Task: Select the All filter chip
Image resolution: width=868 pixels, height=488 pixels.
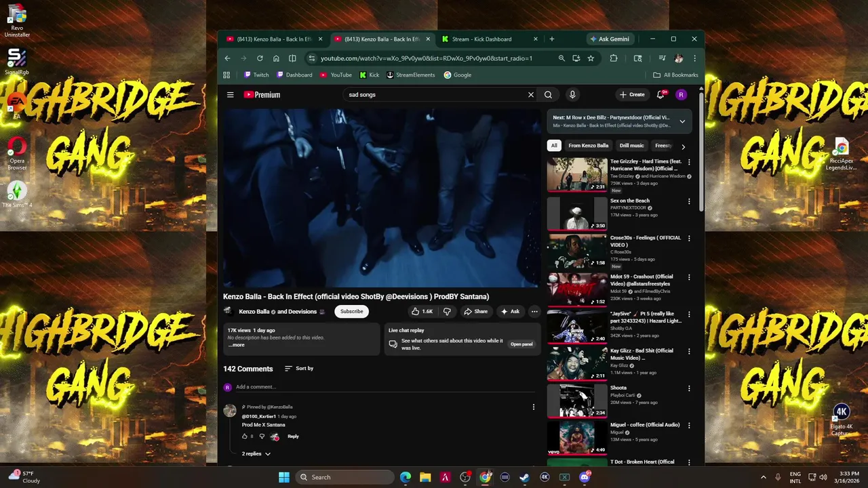Action: click(554, 146)
